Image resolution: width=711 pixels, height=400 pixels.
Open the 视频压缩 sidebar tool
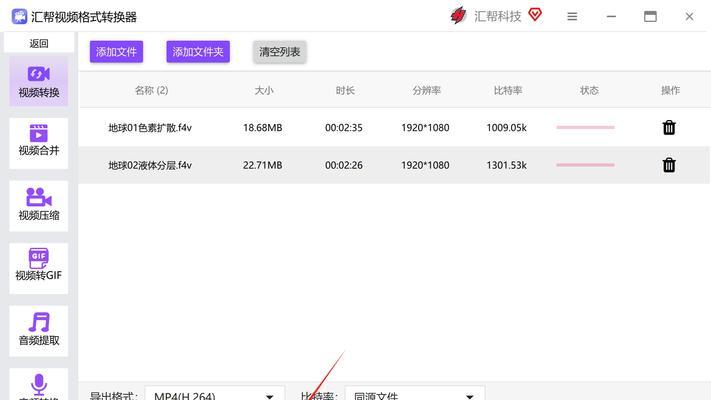pyautogui.click(x=39, y=205)
